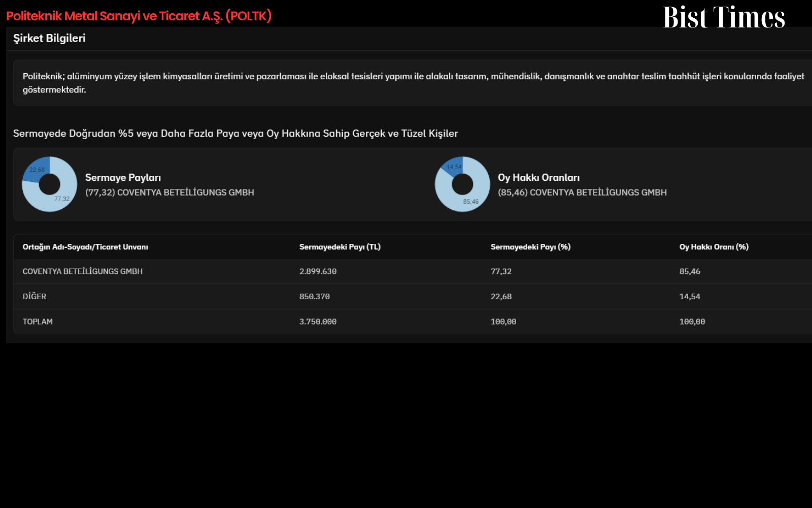Click the Politeknik Metal Sanayi (POLTK) title
The width and height of the screenshot is (812, 508).
139,16
